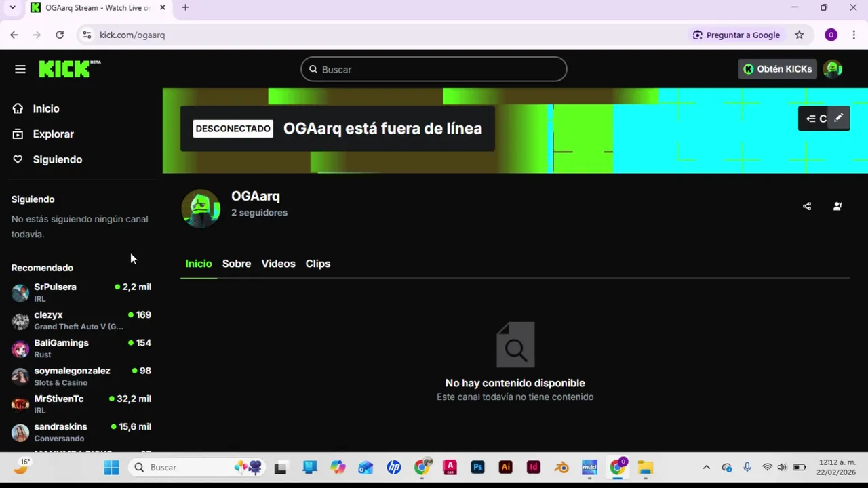This screenshot has height=488, width=868.
Task: Open Copilot from the taskbar
Action: 338,468
